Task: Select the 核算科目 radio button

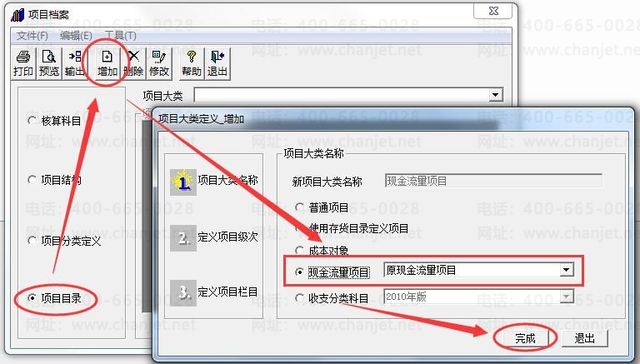Action: click(32, 121)
